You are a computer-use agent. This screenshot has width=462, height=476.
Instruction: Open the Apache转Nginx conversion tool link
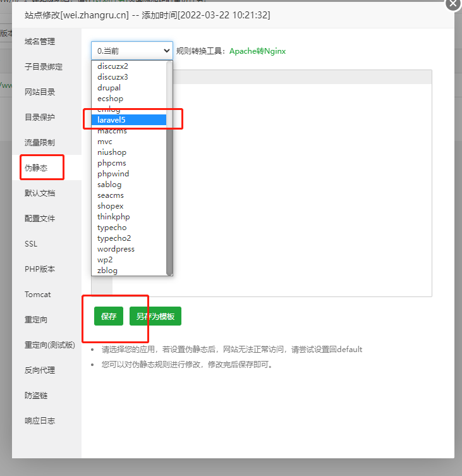point(259,51)
